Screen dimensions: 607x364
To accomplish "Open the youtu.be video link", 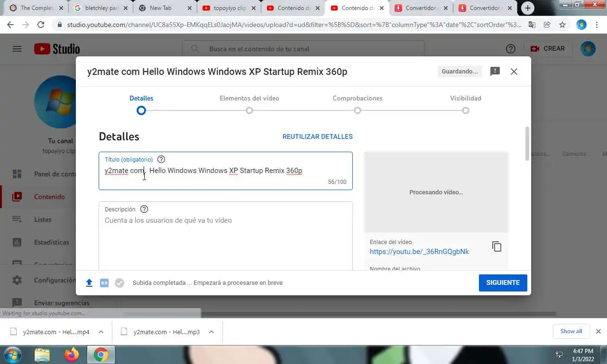I will (419, 252).
